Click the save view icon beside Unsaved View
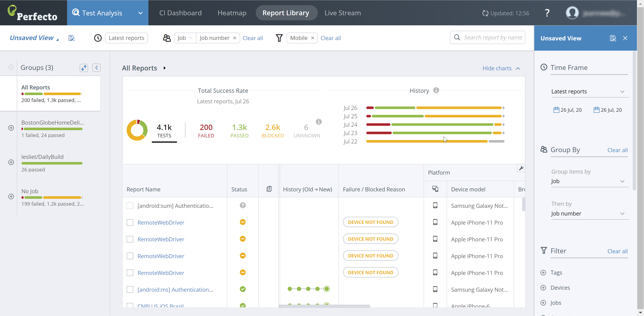The width and height of the screenshot is (644, 316). pos(71,38)
